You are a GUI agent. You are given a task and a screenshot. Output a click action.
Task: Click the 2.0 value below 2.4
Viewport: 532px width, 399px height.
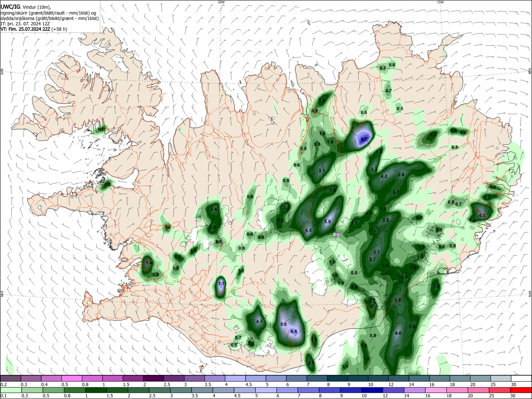coord(212,228)
